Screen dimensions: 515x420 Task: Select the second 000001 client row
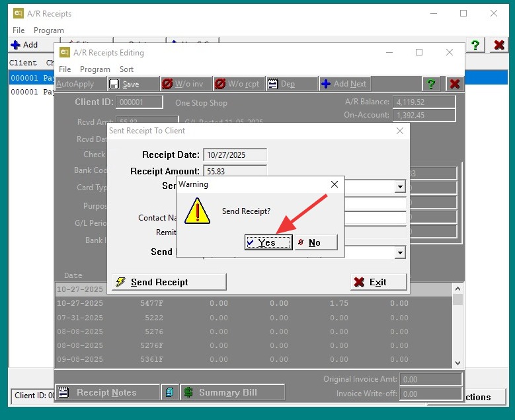coord(32,92)
